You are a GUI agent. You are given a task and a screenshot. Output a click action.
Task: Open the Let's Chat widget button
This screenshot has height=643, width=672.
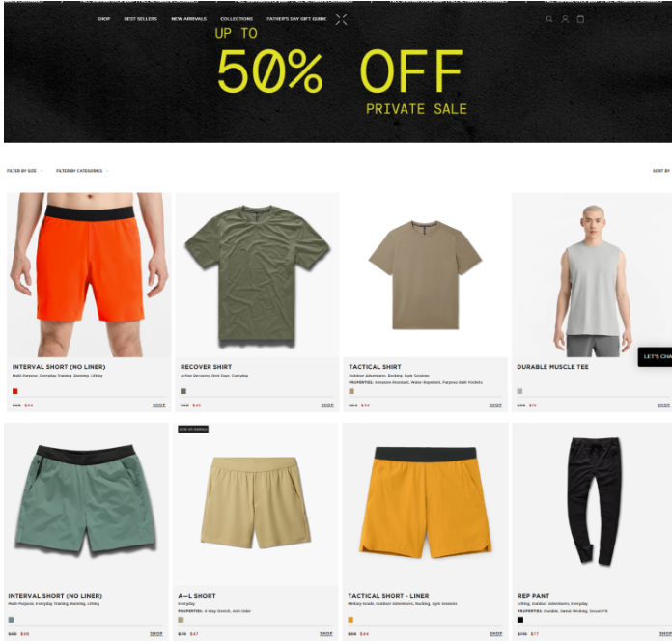point(655,356)
